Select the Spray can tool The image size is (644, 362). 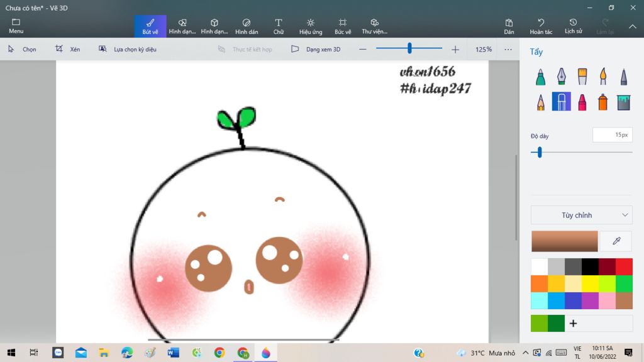pyautogui.click(x=603, y=102)
